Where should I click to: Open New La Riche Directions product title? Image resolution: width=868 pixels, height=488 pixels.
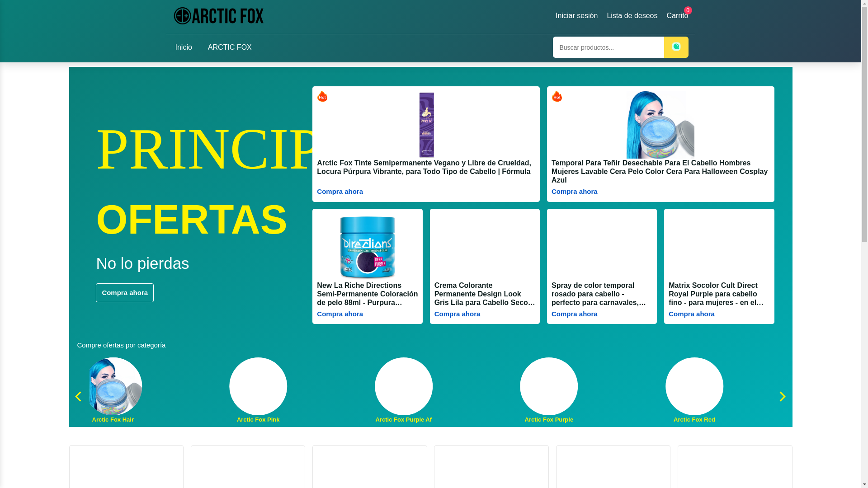[368, 294]
